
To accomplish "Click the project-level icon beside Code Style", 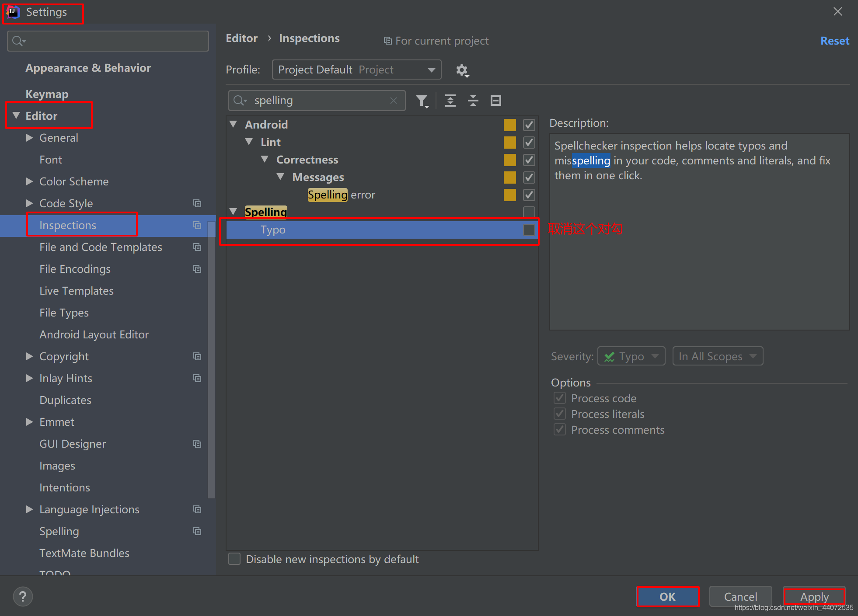I will pyautogui.click(x=197, y=203).
